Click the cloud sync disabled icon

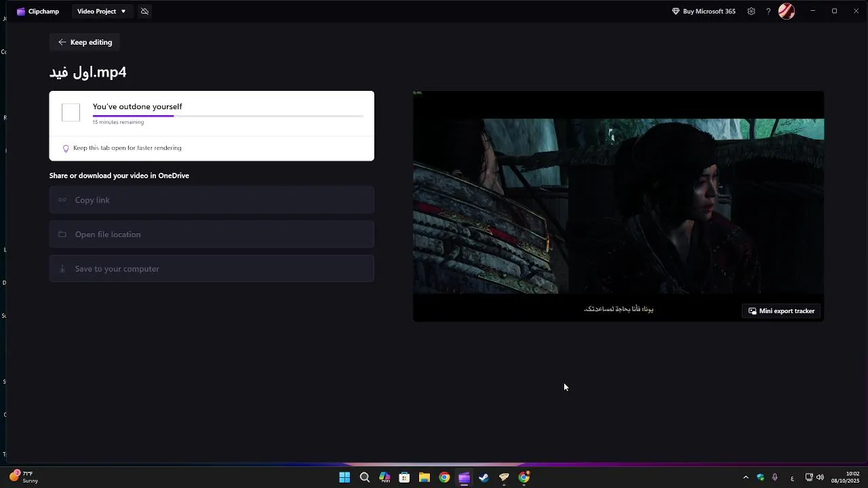coord(144,12)
